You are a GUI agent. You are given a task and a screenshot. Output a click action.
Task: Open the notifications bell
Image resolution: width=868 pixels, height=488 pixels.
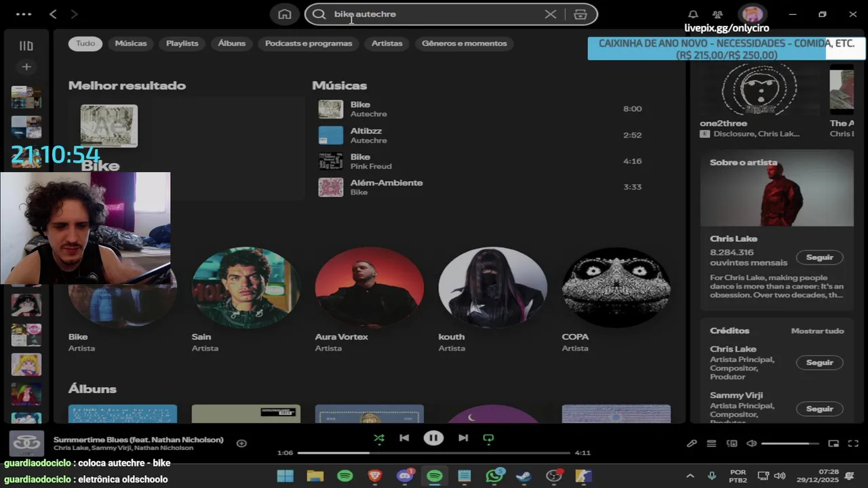pyautogui.click(x=693, y=14)
